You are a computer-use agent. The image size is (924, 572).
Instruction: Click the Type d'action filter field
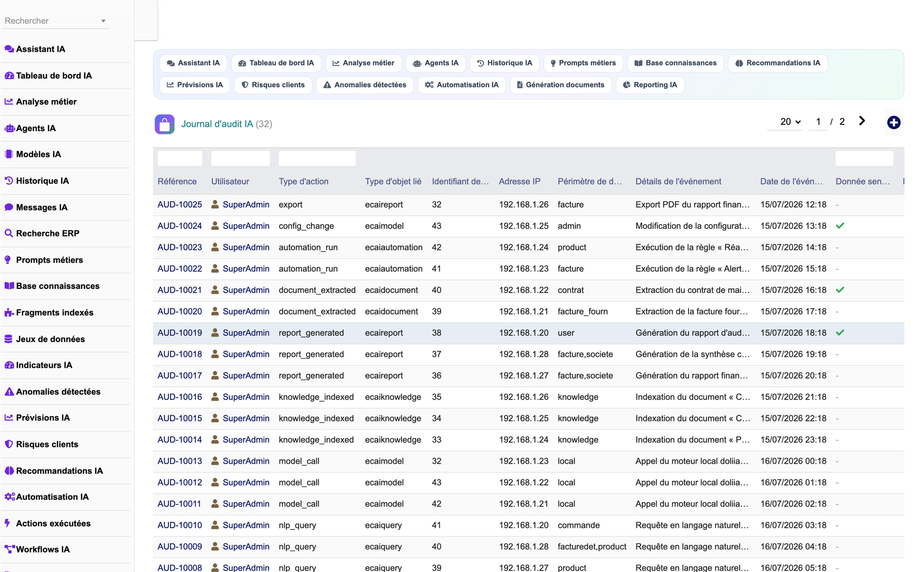tap(317, 159)
